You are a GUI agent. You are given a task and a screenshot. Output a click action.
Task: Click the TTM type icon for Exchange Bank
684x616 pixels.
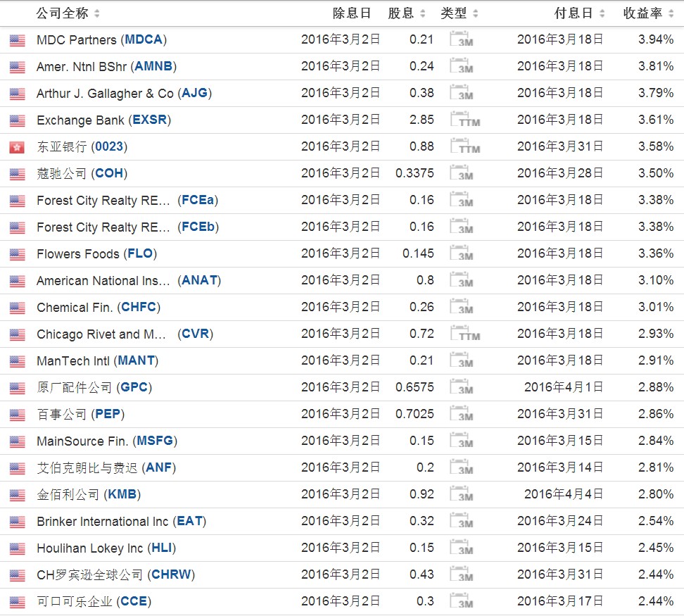point(464,120)
